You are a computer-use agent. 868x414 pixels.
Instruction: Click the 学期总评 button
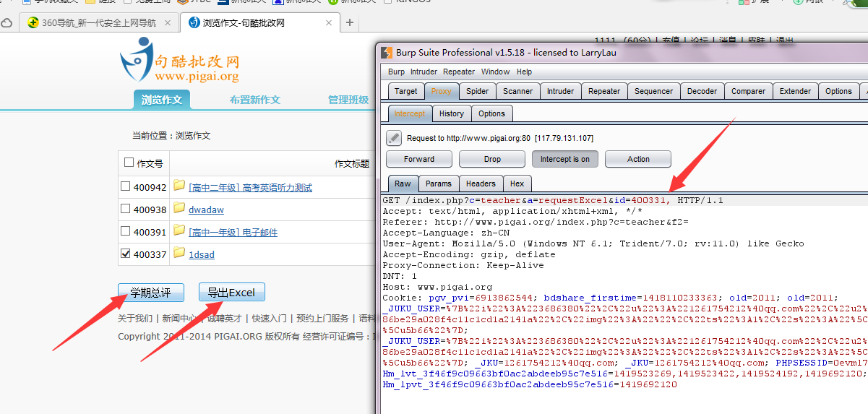151,293
